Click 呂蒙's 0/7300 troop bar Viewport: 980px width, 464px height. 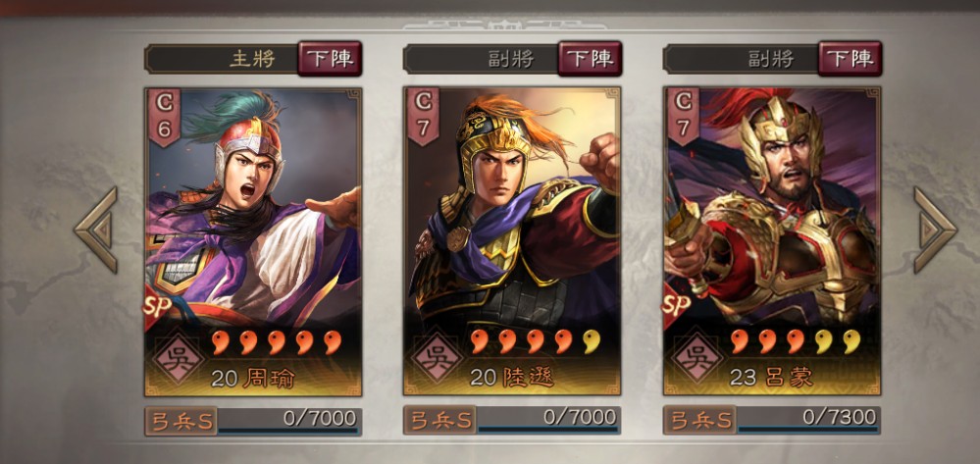point(808,420)
